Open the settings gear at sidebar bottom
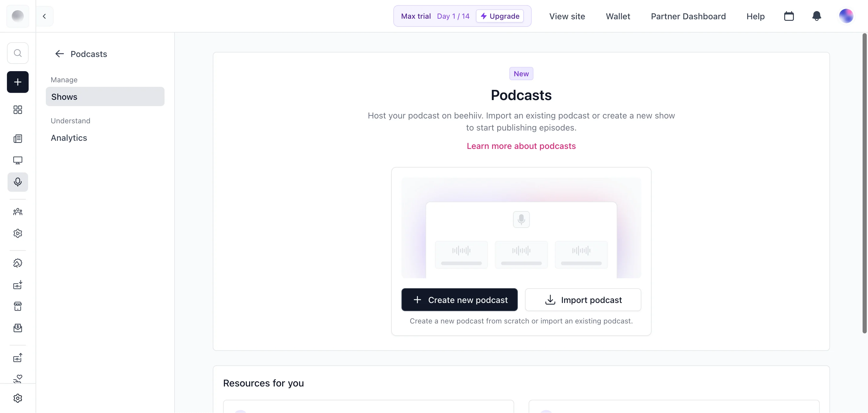 (x=17, y=398)
